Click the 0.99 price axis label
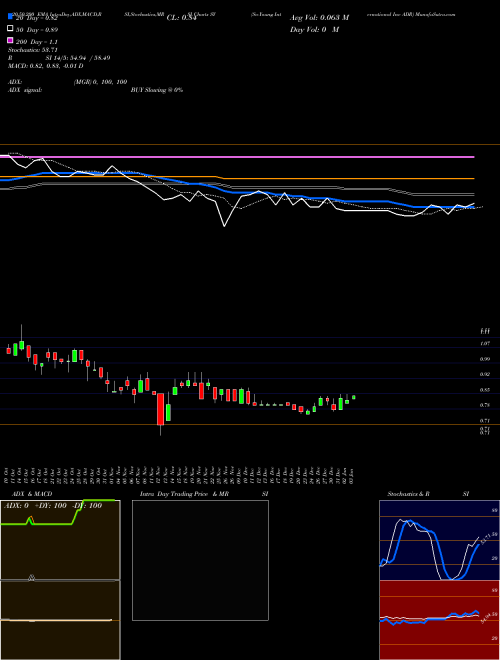Screen dimensions: 500x660 point(485,359)
